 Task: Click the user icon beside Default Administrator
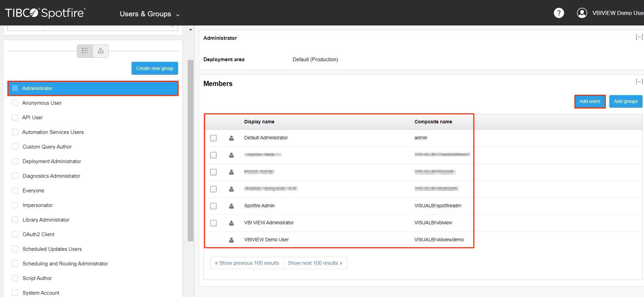pos(231,138)
